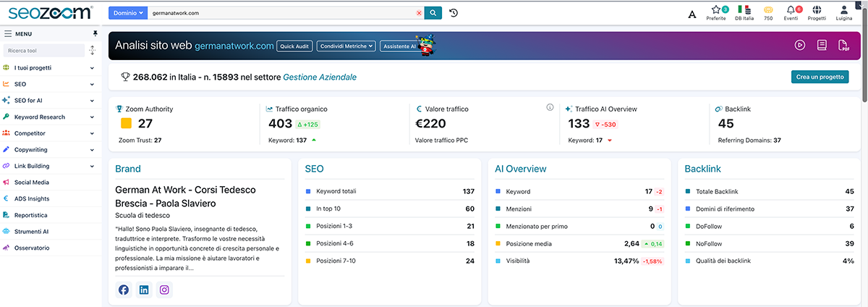Click the NoFollow row
The image size is (868, 307).
[770, 243]
